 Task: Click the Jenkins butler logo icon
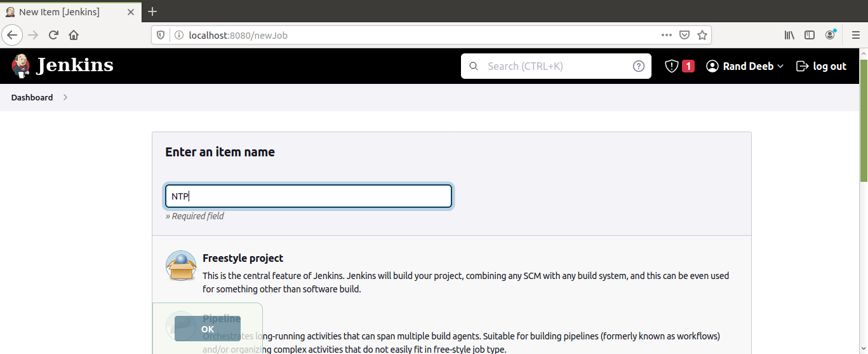tap(20, 65)
